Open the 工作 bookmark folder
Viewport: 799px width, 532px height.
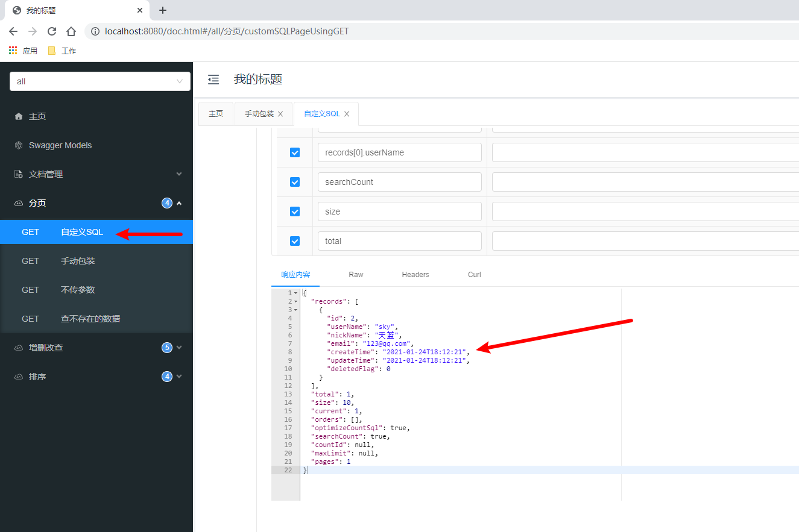(62, 51)
